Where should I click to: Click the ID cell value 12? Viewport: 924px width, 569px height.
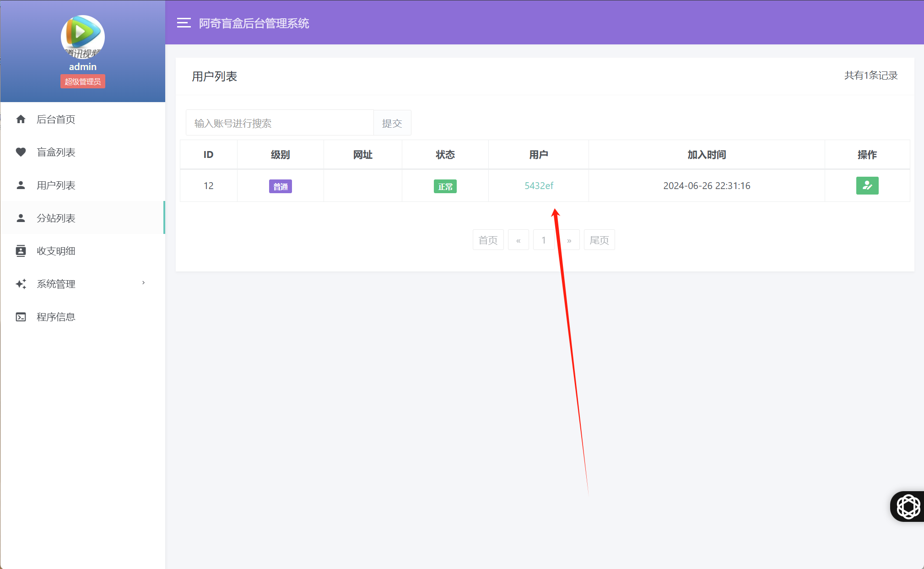click(x=208, y=185)
